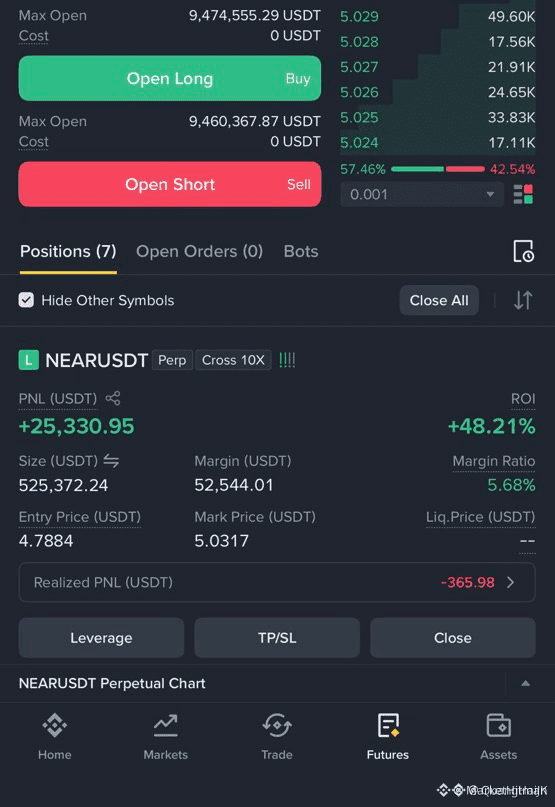Go to Markets in bottom navigation
The image size is (555, 807).
point(165,736)
